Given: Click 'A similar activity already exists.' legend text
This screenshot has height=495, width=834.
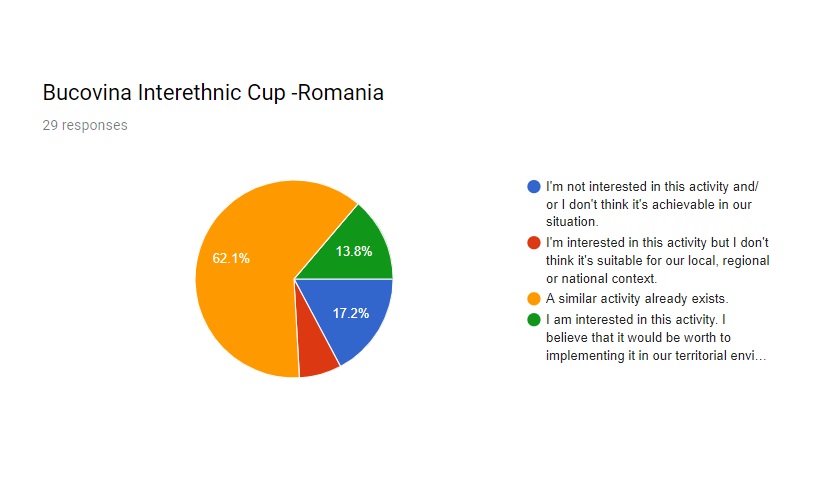Looking at the screenshot, I should (637, 299).
